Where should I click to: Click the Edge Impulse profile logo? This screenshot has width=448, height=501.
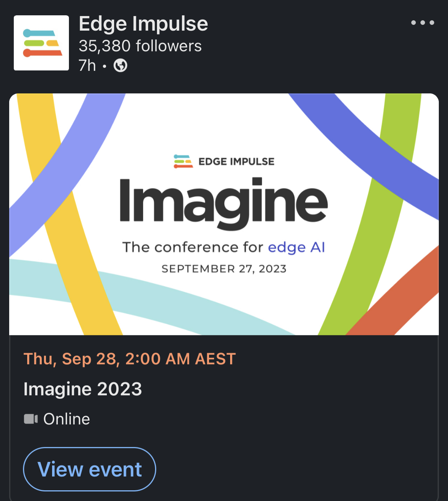41,43
